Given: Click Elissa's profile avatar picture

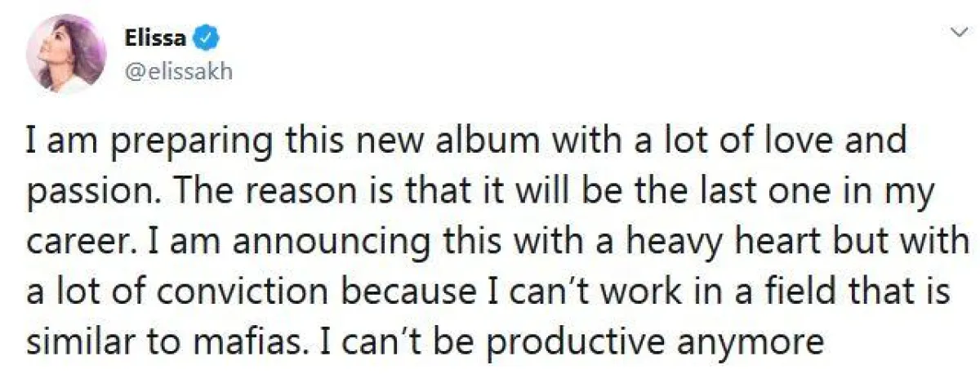Looking at the screenshot, I should pyautogui.click(x=67, y=54).
